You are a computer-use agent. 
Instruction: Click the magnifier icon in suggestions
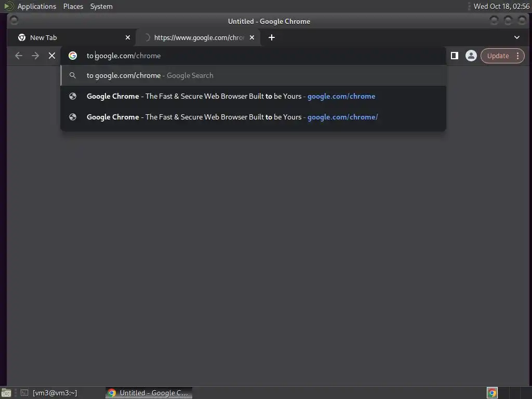pos(73,75)
